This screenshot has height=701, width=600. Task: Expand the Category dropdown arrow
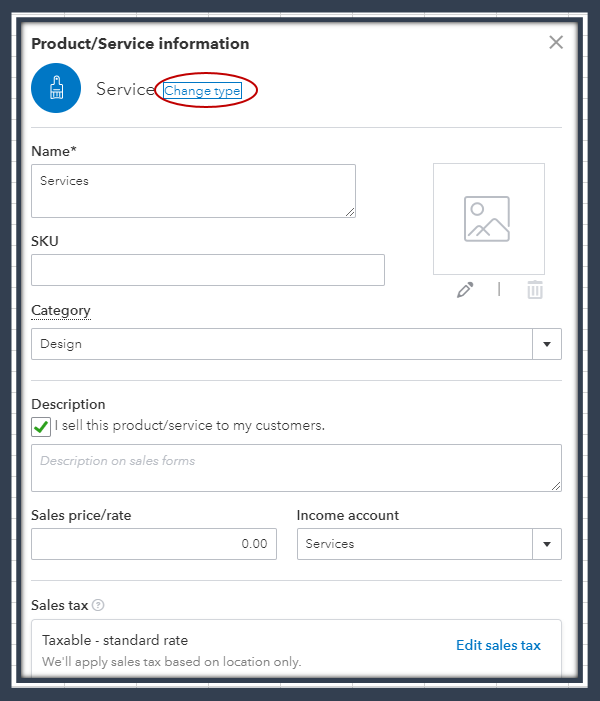point(547,344)
